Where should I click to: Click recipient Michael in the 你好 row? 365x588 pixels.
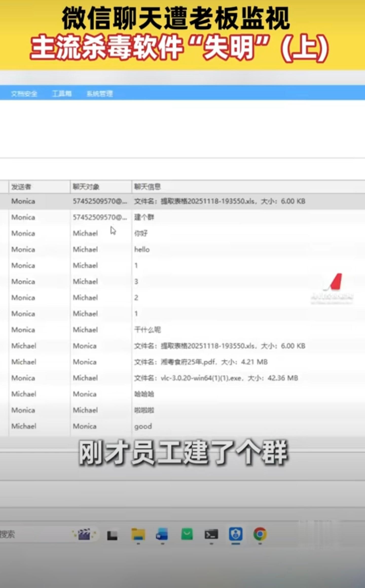pos(85,233)
